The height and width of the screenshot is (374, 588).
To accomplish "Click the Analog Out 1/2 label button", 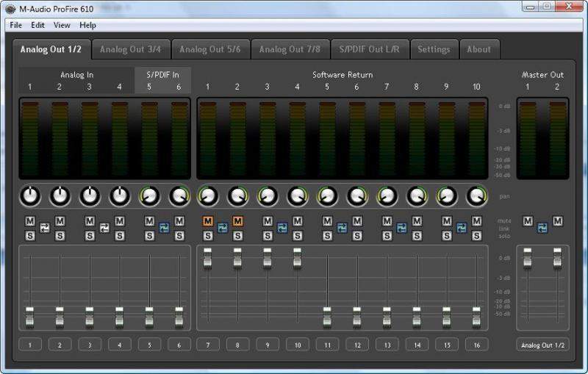I will (542, 345).
